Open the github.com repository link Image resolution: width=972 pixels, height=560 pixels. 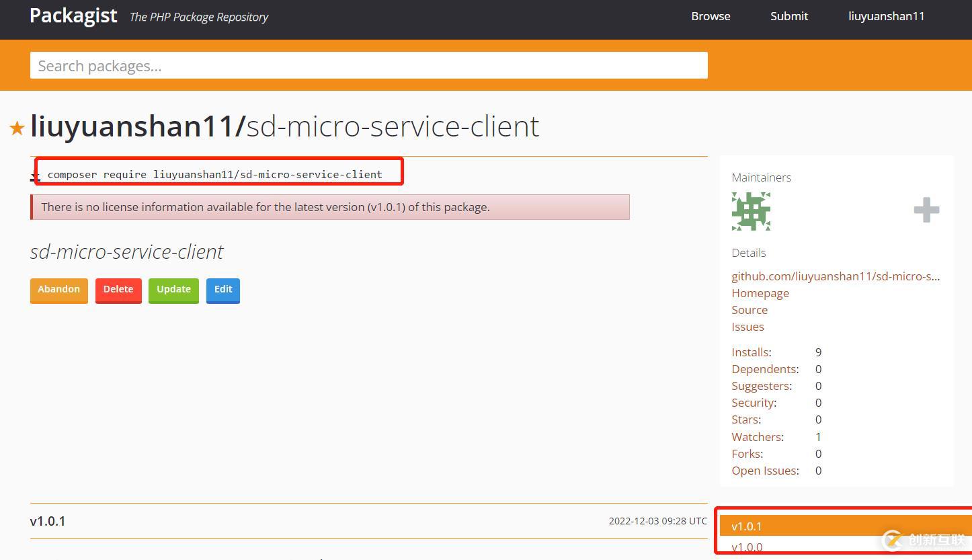coord(836,276)
